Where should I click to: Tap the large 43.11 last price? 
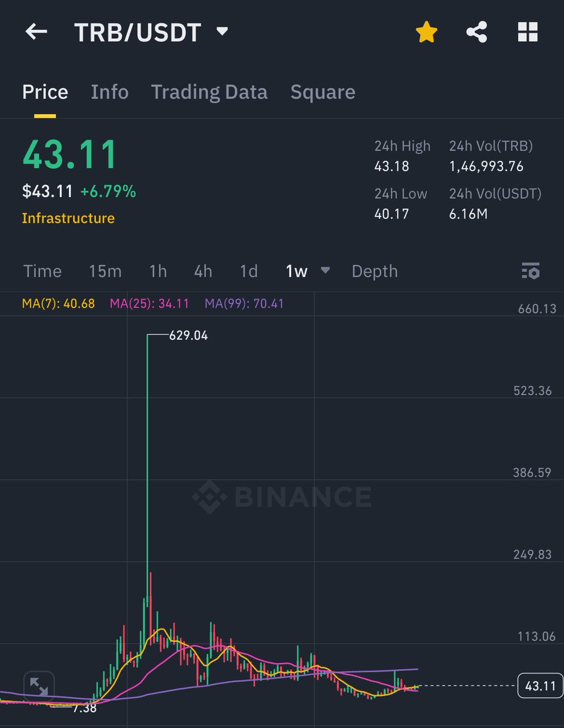point(70,155)
